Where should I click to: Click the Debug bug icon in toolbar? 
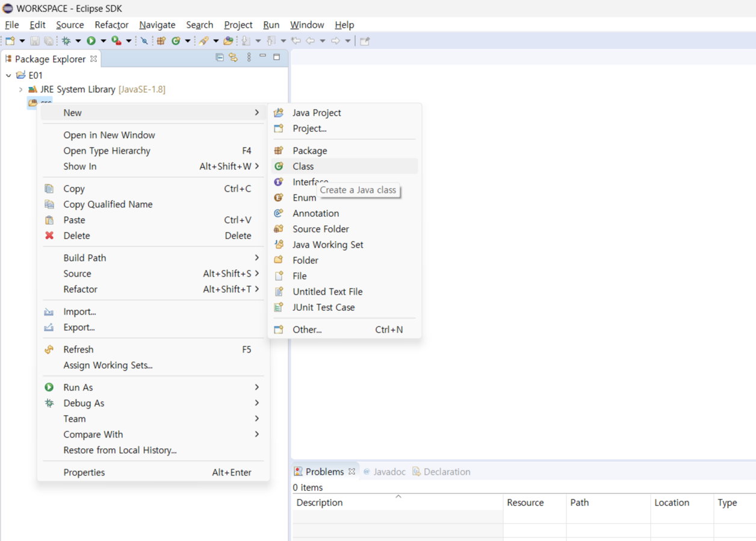pos(66,41)
